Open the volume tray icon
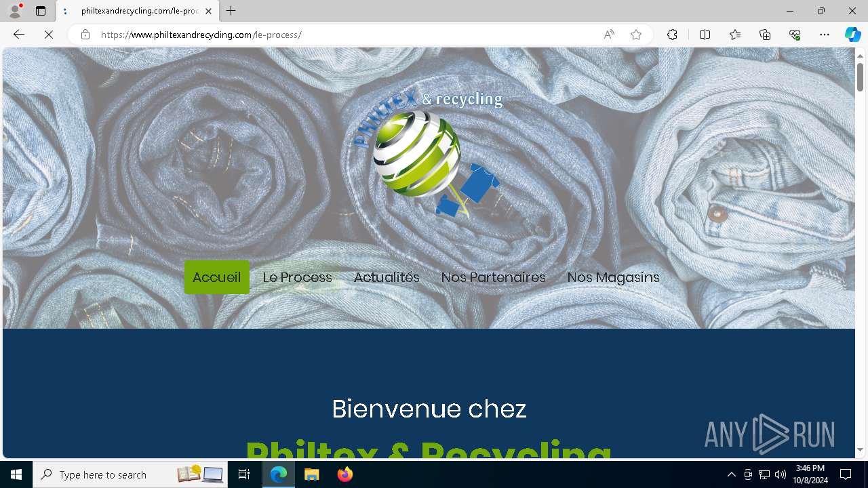Image resolution: width=868 pixels, height=488 pixels. (x=781, y=474)
